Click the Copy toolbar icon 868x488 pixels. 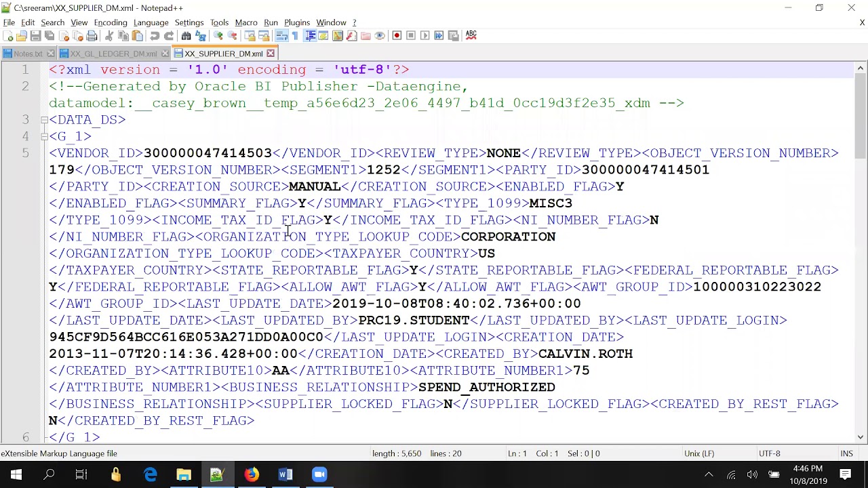tap(123, 35)
